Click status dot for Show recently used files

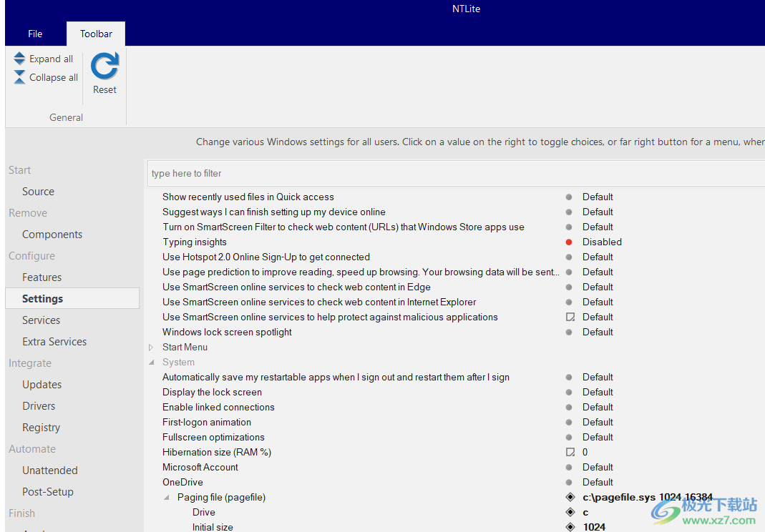569,197
